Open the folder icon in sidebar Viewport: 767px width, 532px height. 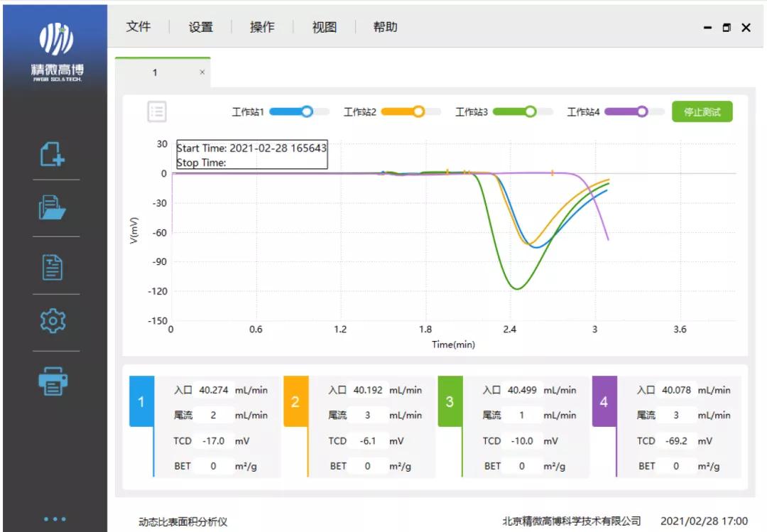point(53,209)
